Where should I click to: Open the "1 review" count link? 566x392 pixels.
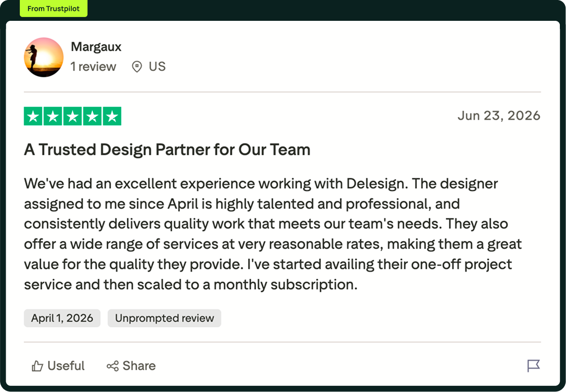point(93,67)
